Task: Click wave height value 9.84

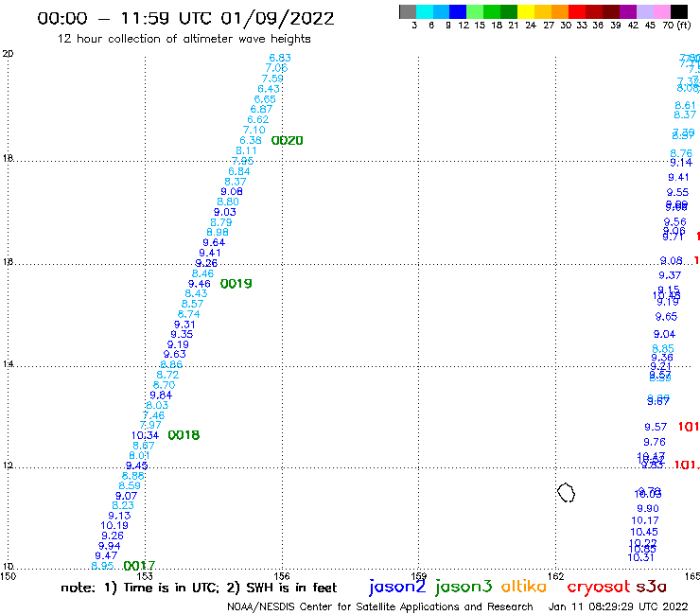Action: pyautogui.click(x=161, y=395)
